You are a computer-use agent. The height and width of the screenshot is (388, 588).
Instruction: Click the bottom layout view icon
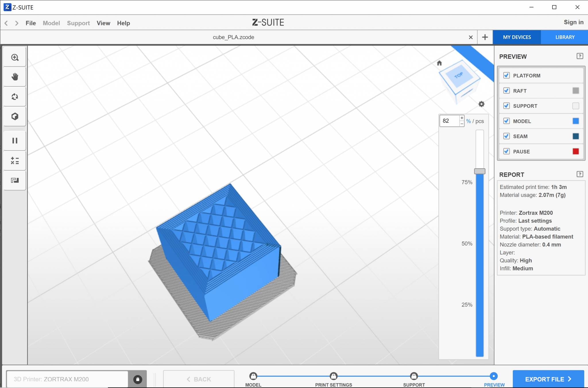pyautogui.click(x=15, y=180)
